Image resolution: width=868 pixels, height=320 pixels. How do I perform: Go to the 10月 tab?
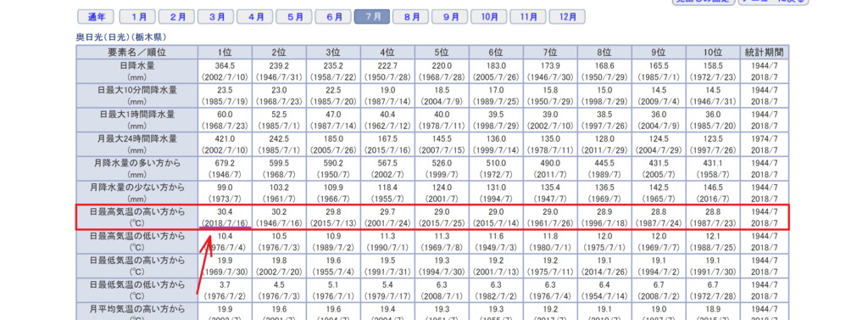click(x=490, y=17)
